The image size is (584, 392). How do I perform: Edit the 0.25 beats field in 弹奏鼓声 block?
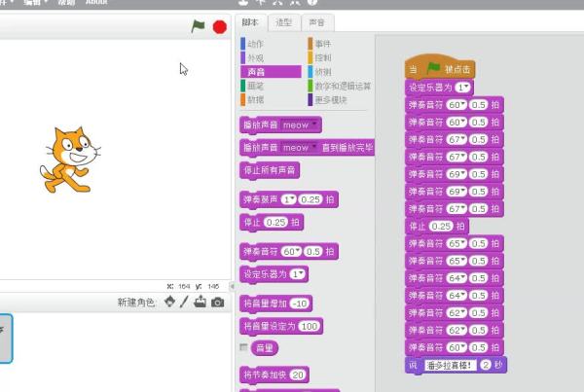(310, 199)
